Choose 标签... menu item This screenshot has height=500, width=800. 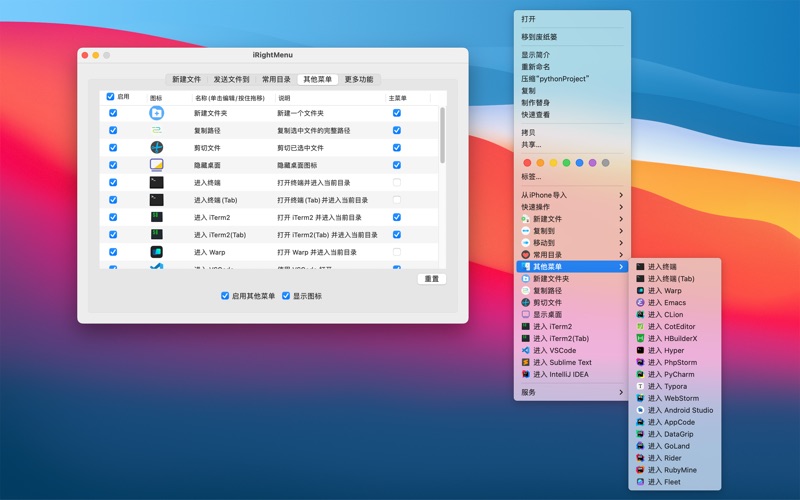pyautogui.click(x=572, y=177)
